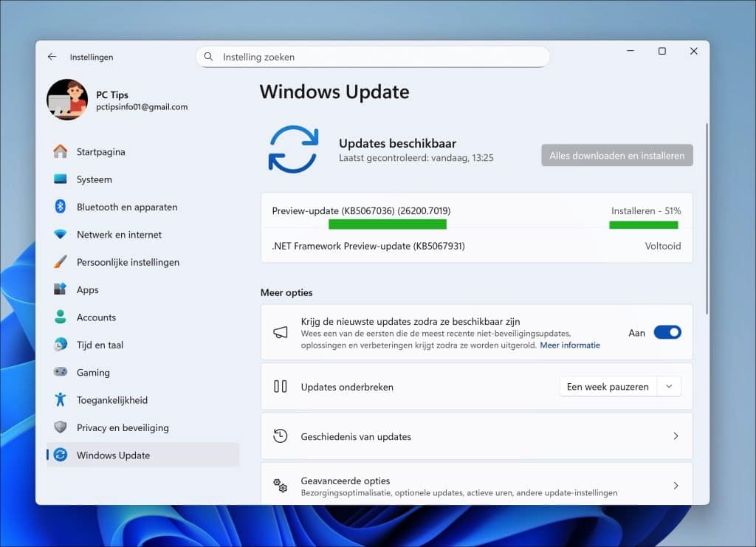Viewport: 756px width, 547px height.
Task: Turn off the newest updates toggle switch
Action: click(667, 333)
